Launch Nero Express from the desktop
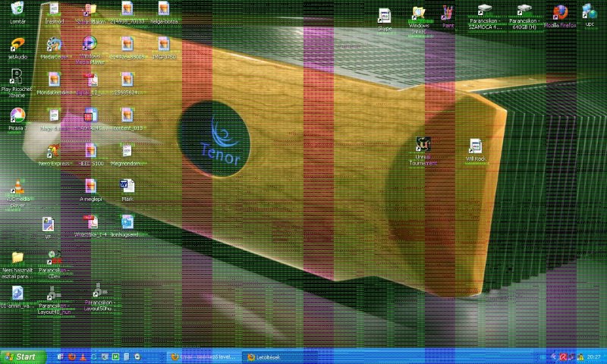Image resolution: width=607 pixels, height=364 pixels. pos(54,151)
